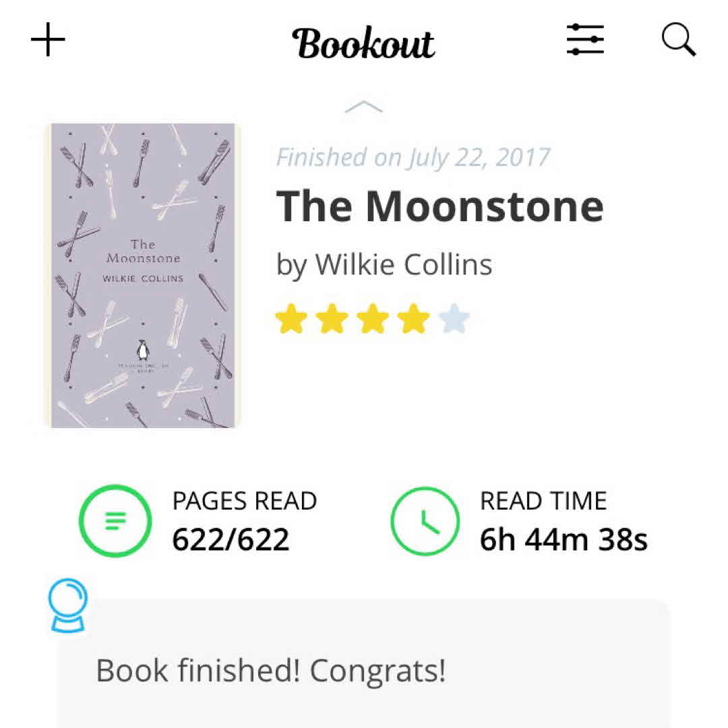Tap the Bookout logo title
The width and height of the screenshot is (728, 728).
coord(363,43)
